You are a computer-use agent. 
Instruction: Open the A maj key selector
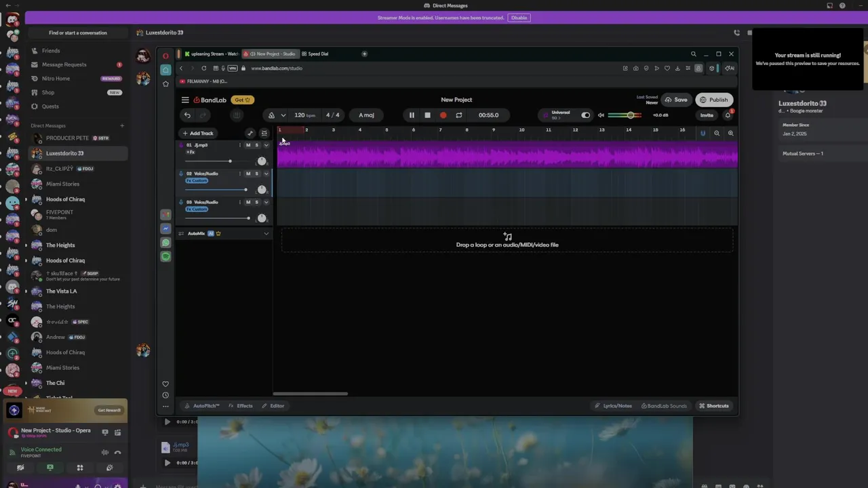366,115
